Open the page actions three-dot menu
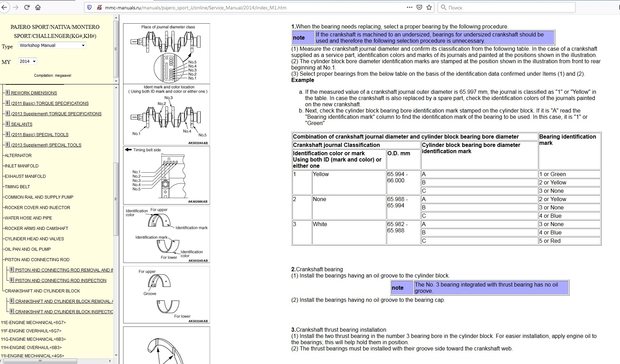This screenshot has height=364, width=620. [410, 7]
